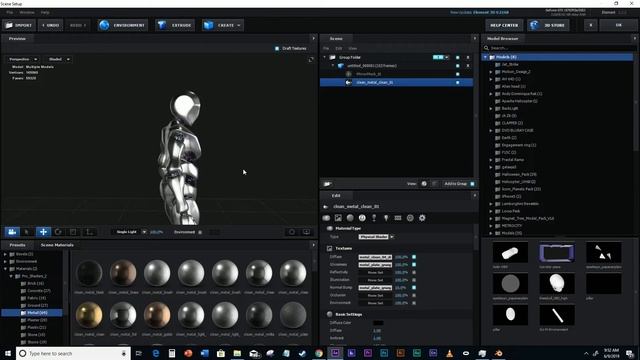
Task: Click the Scene View sphere icon
Action: coord(424,184)
